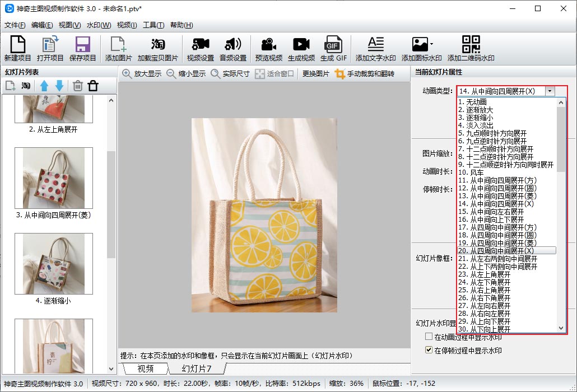Click 放大显示 zoom in button
The width and height of the screenshot is (577, 392).
(x=142, y=74)
